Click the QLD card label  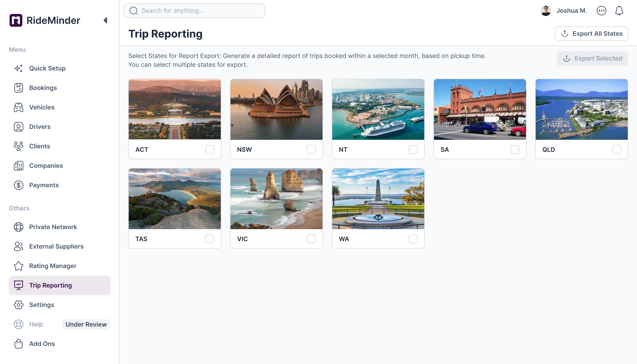(549, 150)
